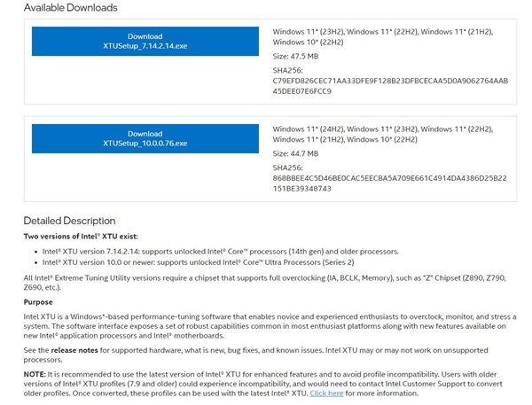The height and width of the screenshot is (405, 532).
Task: Click the bullet about XTU version 7.14.2.14
Action: pos(220,251)
